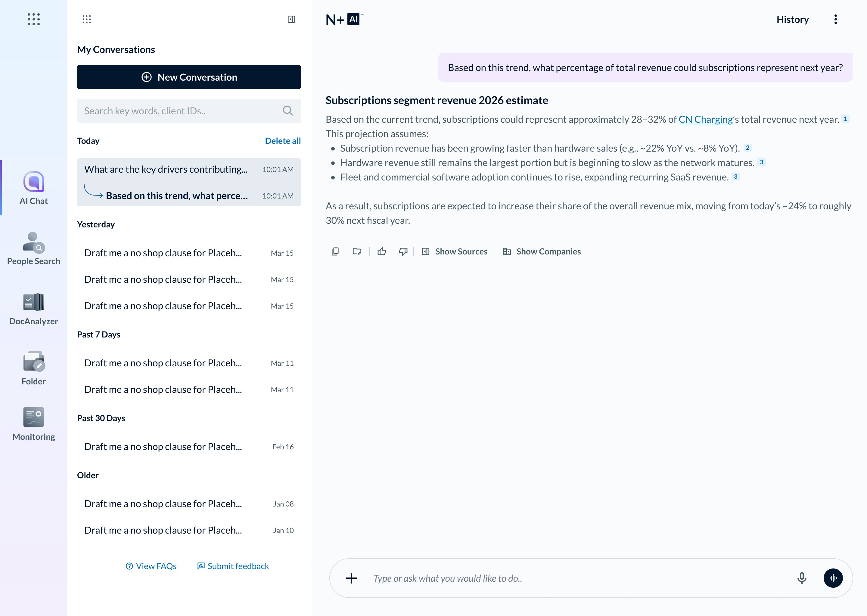This screenshot has height=616, width=867.
Task: Collapse the My Conversations side panel
Action: click(x=291, y=19)
